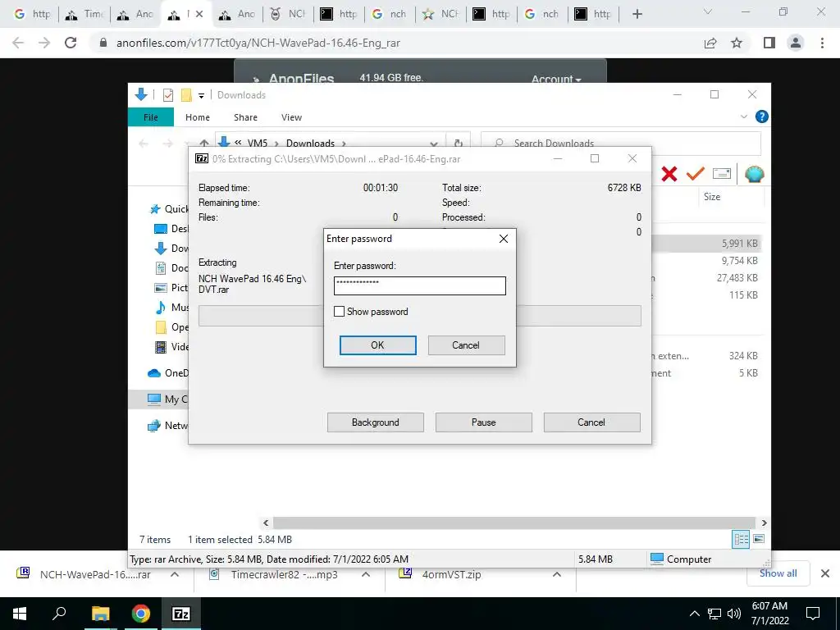Open OneDrive in navigation pane
Image resolution: width=840 pixels, height=630 pixels.
pos(168,373)
